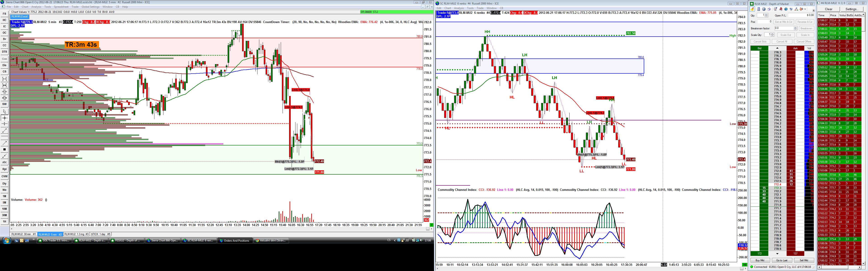Image resolution: width=868 pixels, height=271 pixels.
Task: Click the clock icon in DOM toolbar
Action: click(x=786, y=9)
